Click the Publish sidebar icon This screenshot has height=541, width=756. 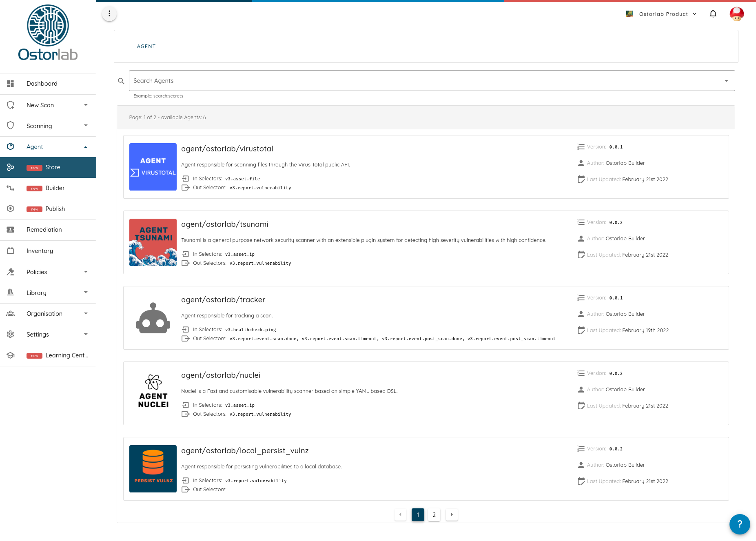[11, 209]
